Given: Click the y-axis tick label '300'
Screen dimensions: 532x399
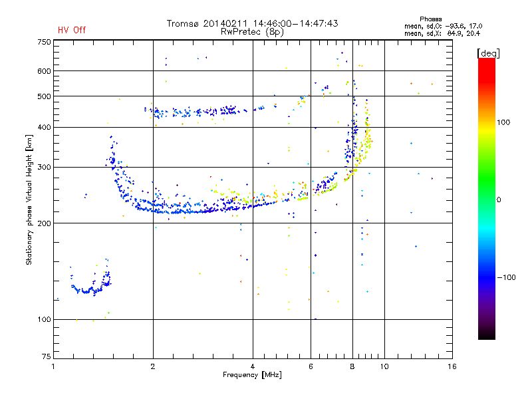Looking at the screenshot, I should [44, 167].
